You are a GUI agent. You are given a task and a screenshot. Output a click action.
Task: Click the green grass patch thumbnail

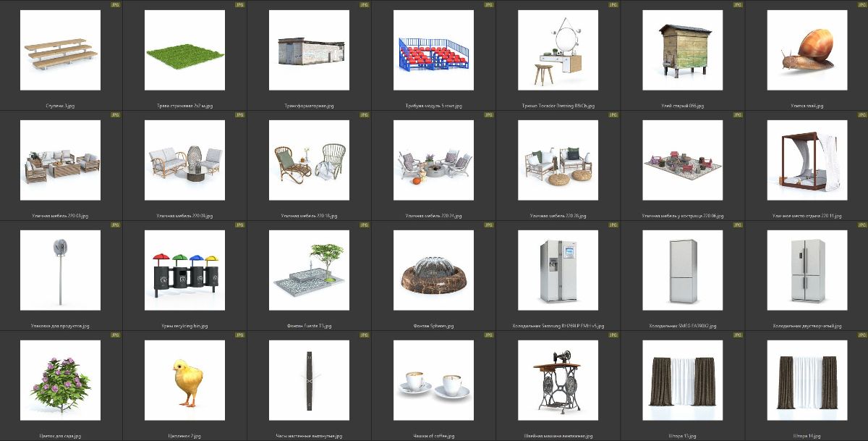[184, 51]
